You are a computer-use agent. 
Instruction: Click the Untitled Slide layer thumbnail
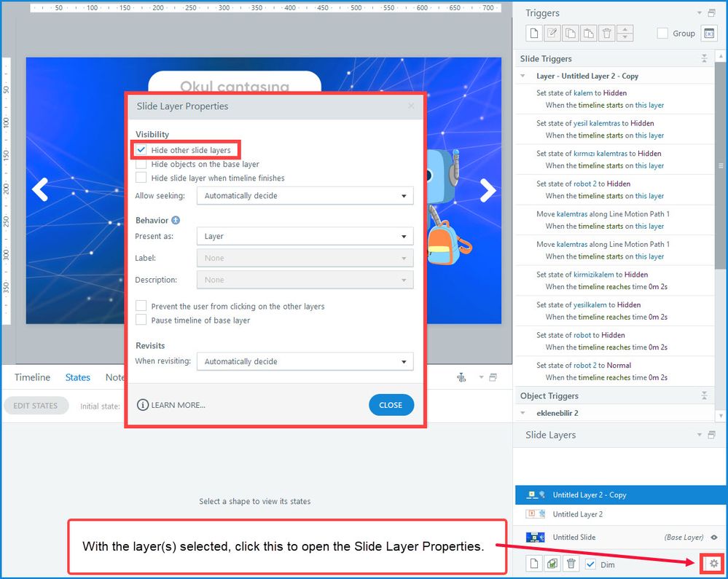pos(535,537)
